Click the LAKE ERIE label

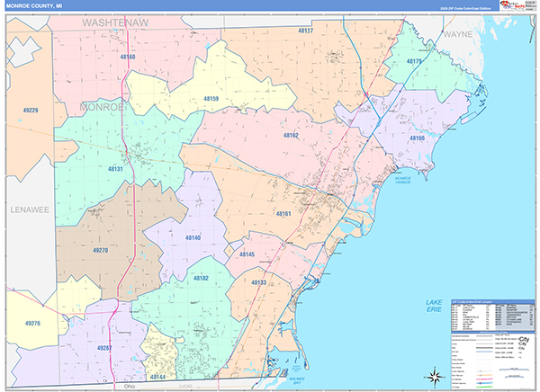pos(434,306)
